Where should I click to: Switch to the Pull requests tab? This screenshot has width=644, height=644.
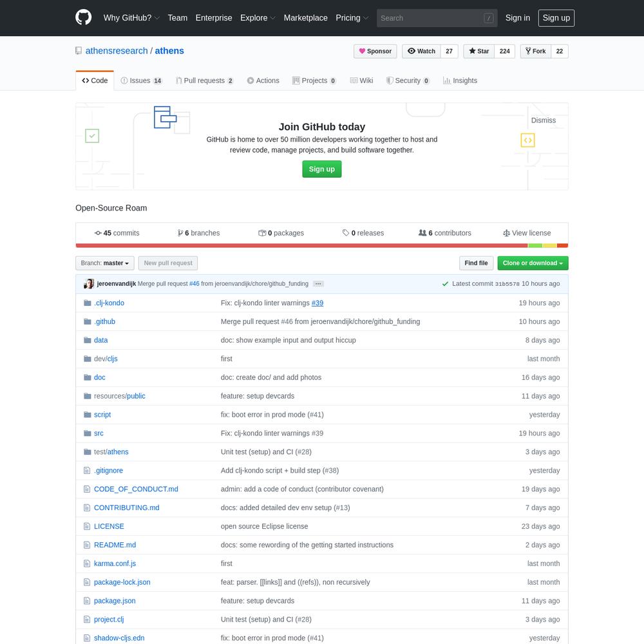(205, 80)
